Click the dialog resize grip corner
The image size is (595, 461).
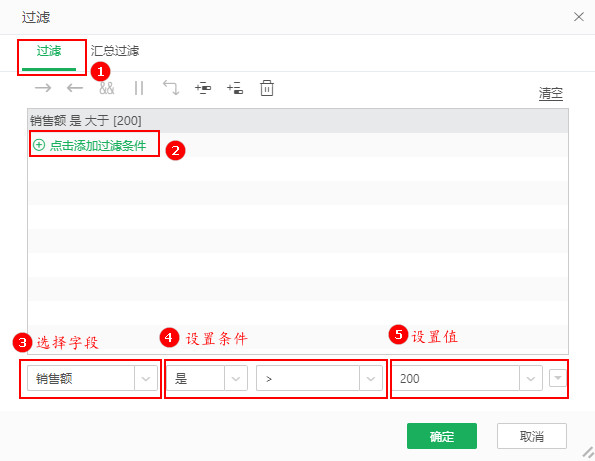tap(588, 452)
